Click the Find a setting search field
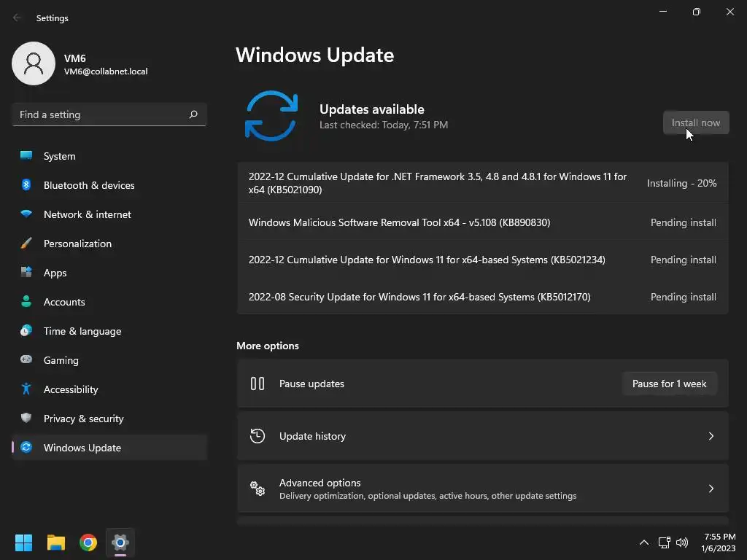The height and width of the screenshot is (560, 747). [109, 114]
